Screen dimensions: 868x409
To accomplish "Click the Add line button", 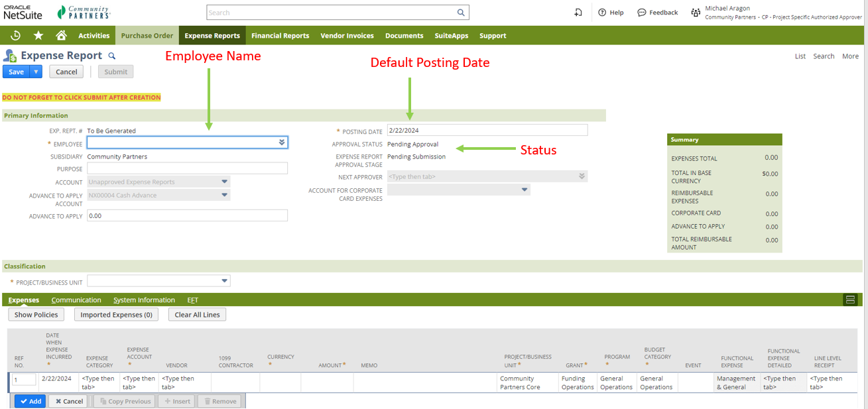I will coord(30,401).
